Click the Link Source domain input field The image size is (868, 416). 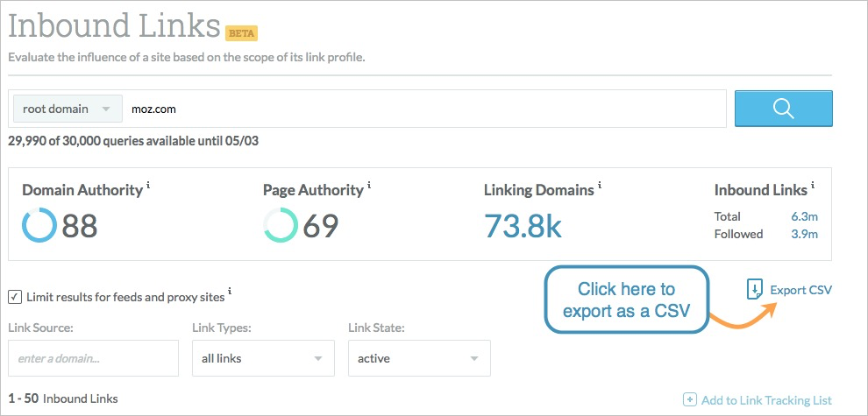point(94,358)
